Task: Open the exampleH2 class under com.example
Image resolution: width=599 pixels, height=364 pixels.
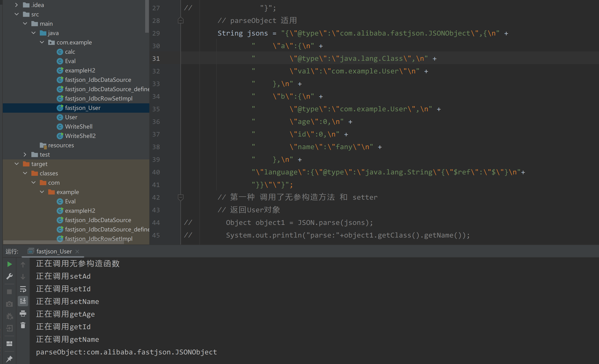Action: (80, 70)
